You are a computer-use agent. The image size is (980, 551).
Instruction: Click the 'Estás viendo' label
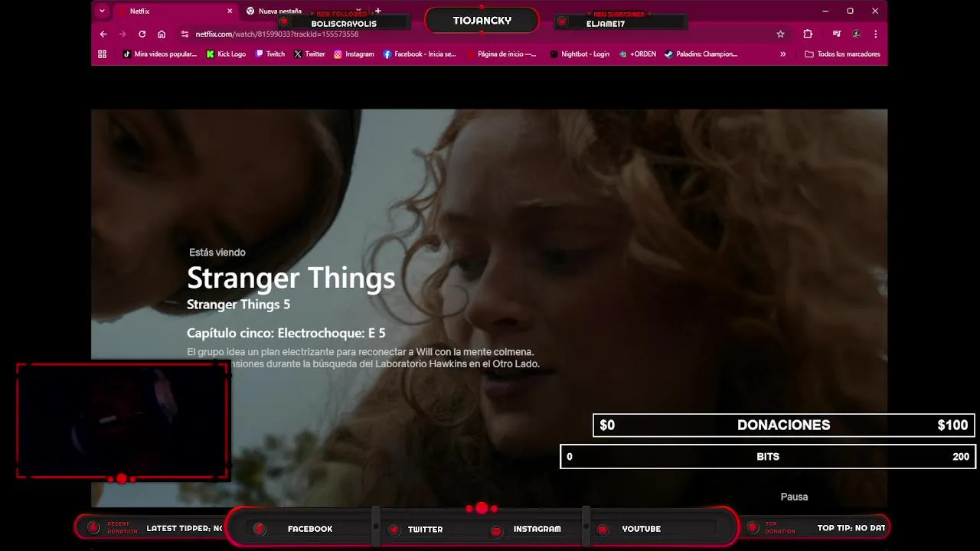(217, 253)
